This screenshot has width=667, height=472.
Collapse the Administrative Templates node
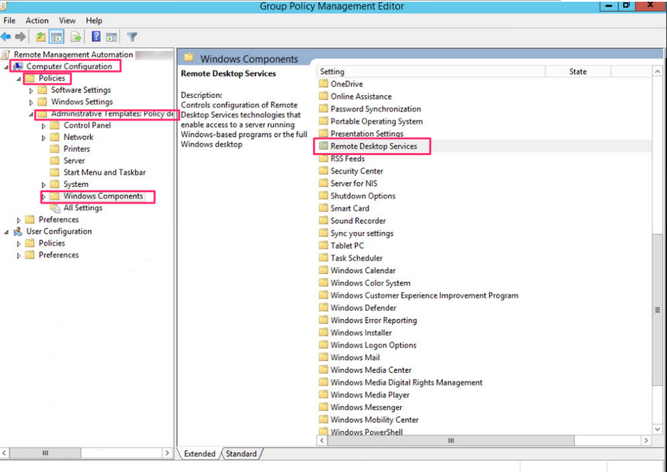pyautogui.click(x=31, y=114)
